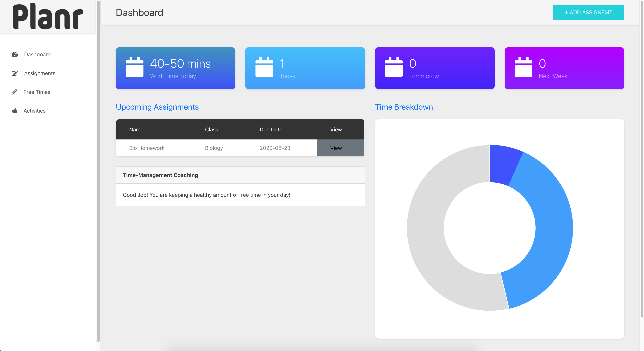644x351 pixels.
Task: Click the Assignments edit-square icon
Action: pyautogui.click(x=15, y=73)
